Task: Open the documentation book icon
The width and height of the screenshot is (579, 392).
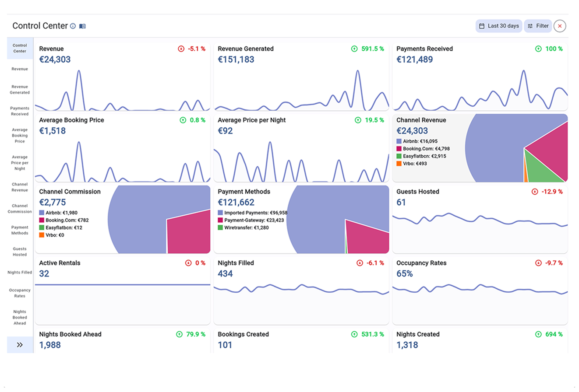Action: pyautogui.click(x=82, y=26)
